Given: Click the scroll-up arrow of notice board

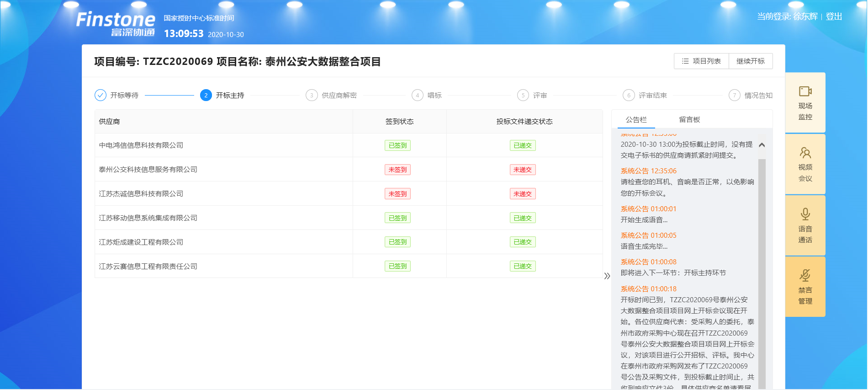Looking at the screenshot, I should point(762,145).
